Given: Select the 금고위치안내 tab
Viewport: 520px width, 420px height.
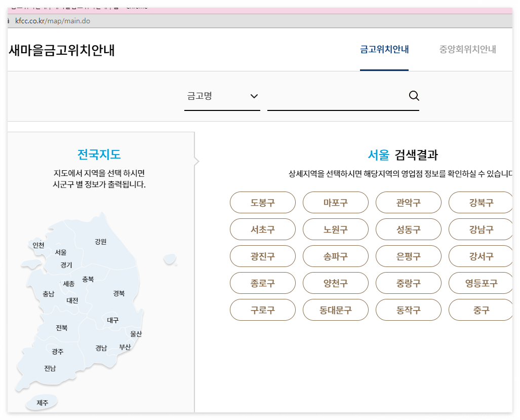Looking at the screenshot, I should (x=384, y=49).
